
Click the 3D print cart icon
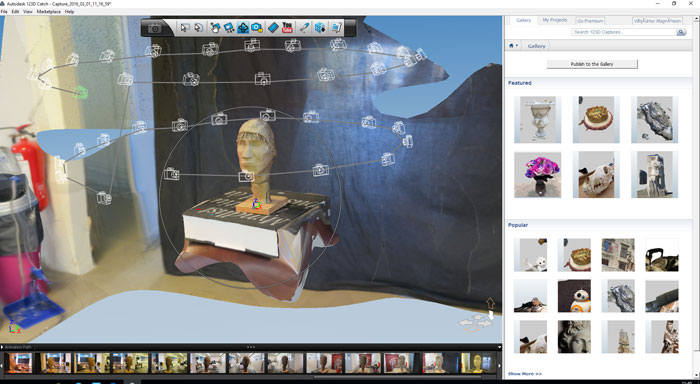tap(336, 28)
